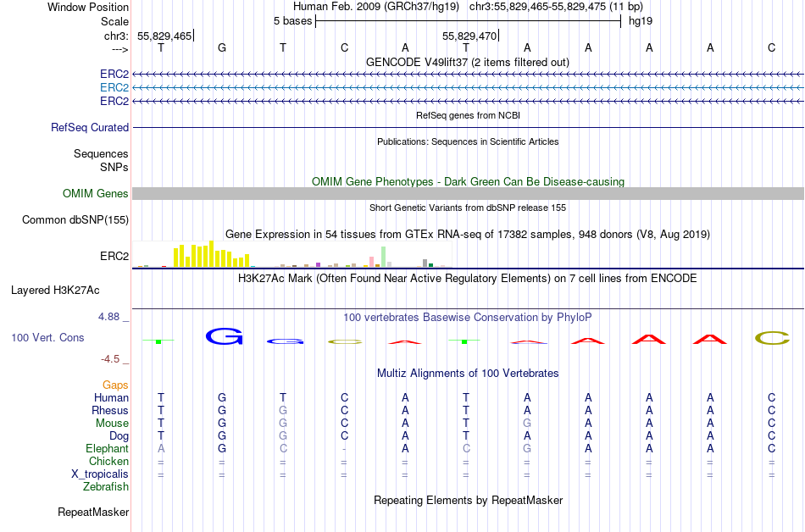Select the Mouse species label
The height and width of the screenshot is (532, 805).
point(112,424)
